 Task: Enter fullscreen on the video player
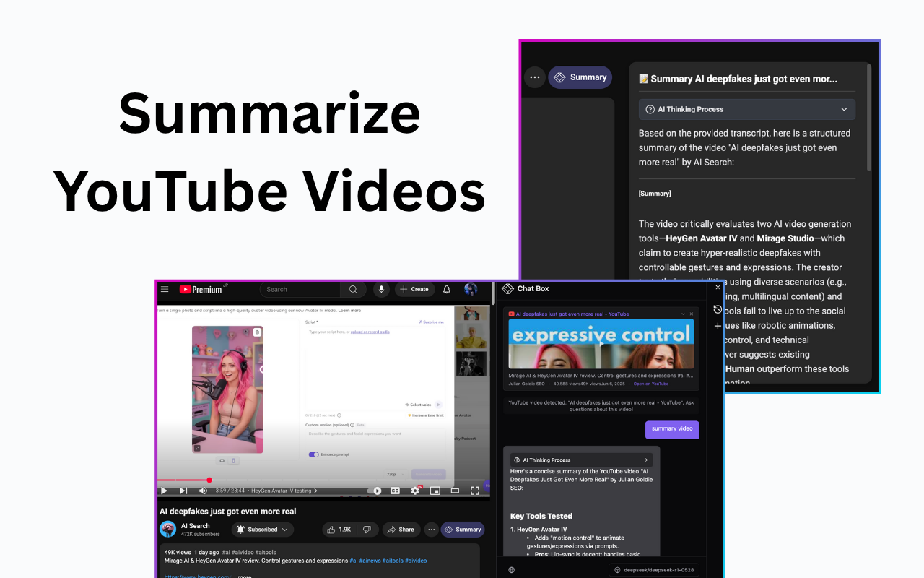pos(475,491)
